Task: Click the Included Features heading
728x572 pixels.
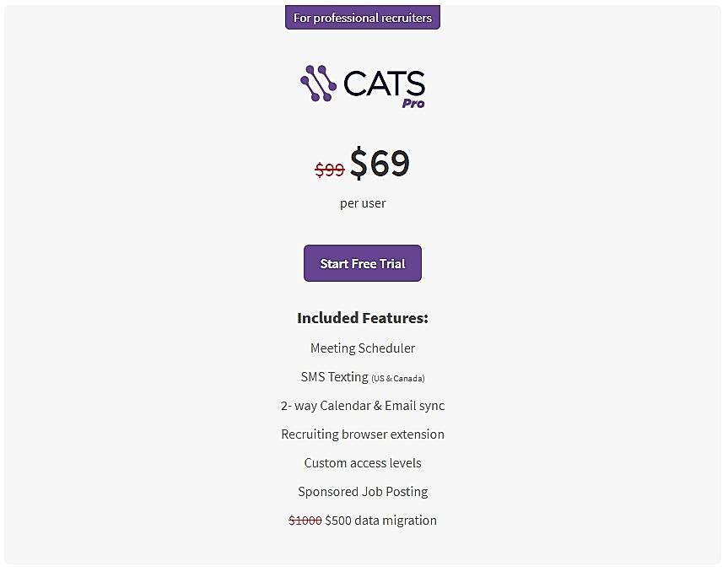Action: click(363, 318)
